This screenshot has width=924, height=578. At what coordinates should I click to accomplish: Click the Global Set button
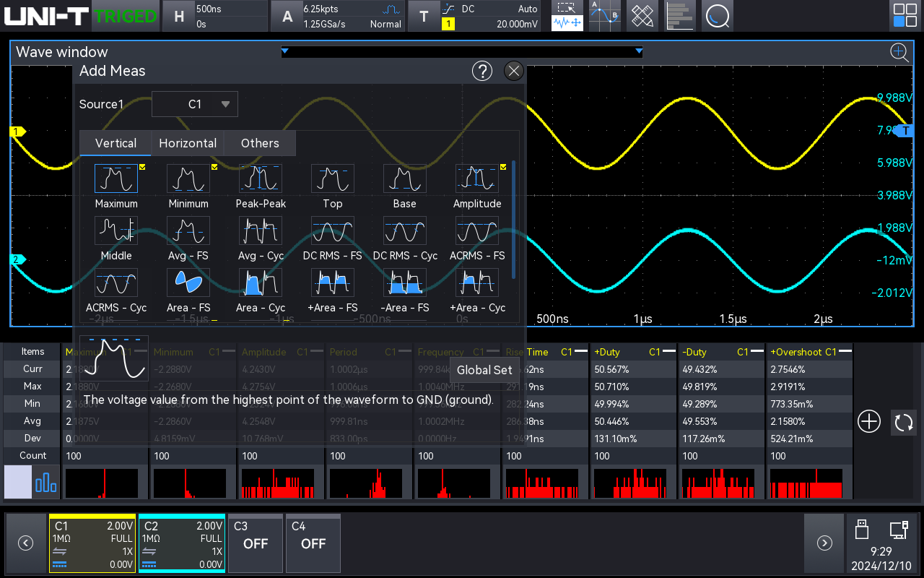[484, 370]
